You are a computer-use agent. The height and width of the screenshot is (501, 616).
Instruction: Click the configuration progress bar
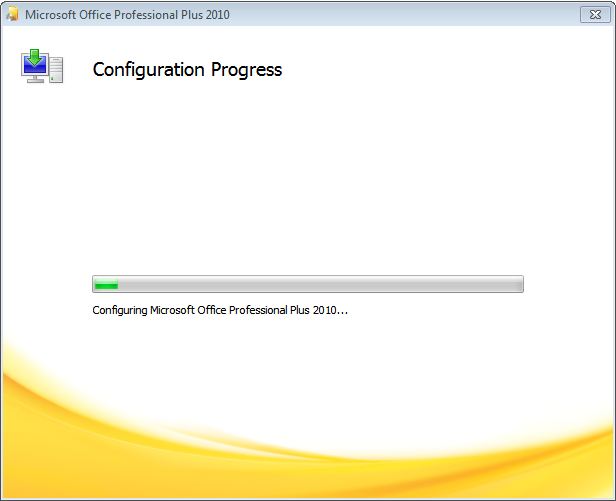coord(308,284)
